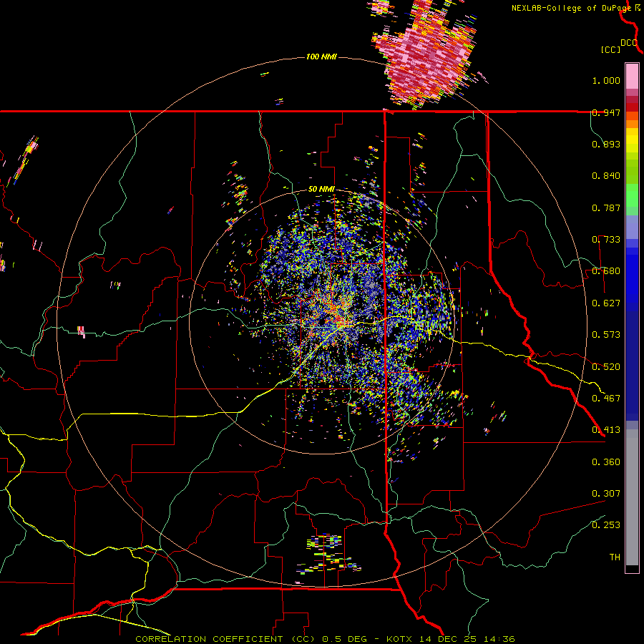
Task: Select the 0.947 scale value
Action: click(606, 112)
